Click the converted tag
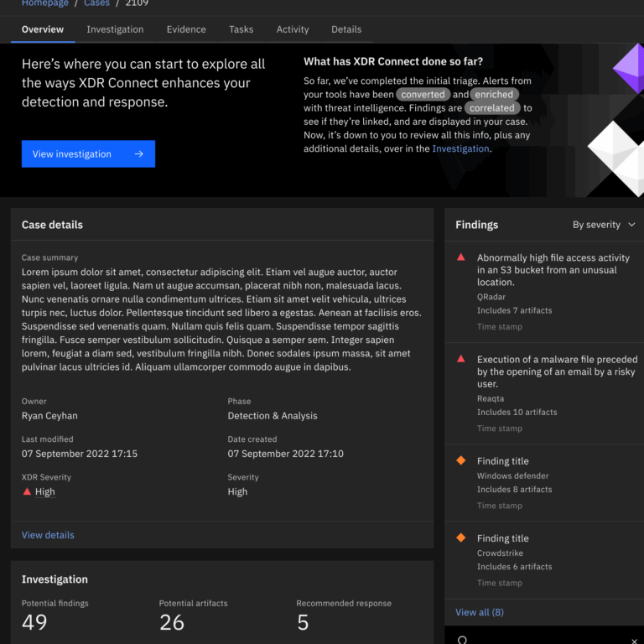644x644 pixels. [423, 95]
